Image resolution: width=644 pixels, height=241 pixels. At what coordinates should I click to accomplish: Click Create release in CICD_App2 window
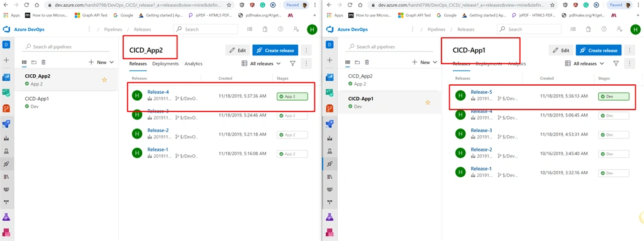pos(275,50)
